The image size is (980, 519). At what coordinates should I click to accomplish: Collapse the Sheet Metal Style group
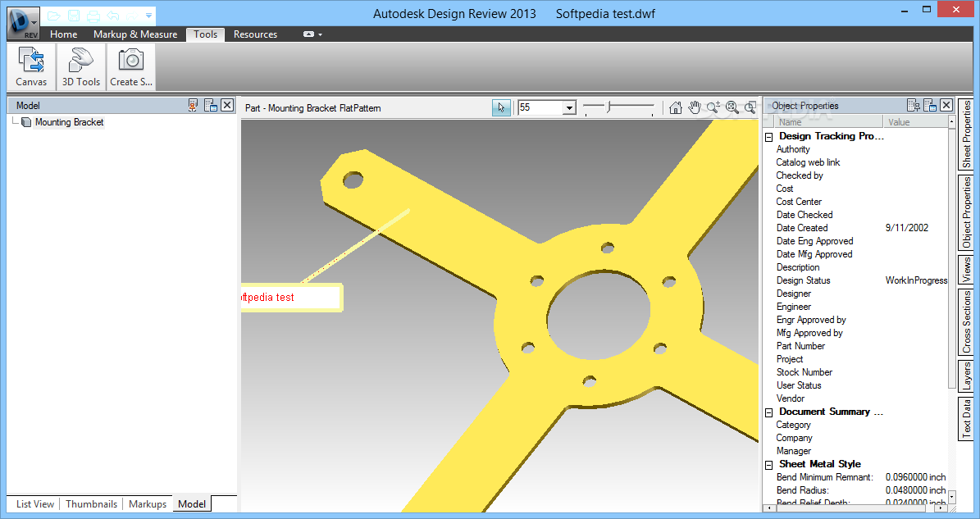point(768,465)
